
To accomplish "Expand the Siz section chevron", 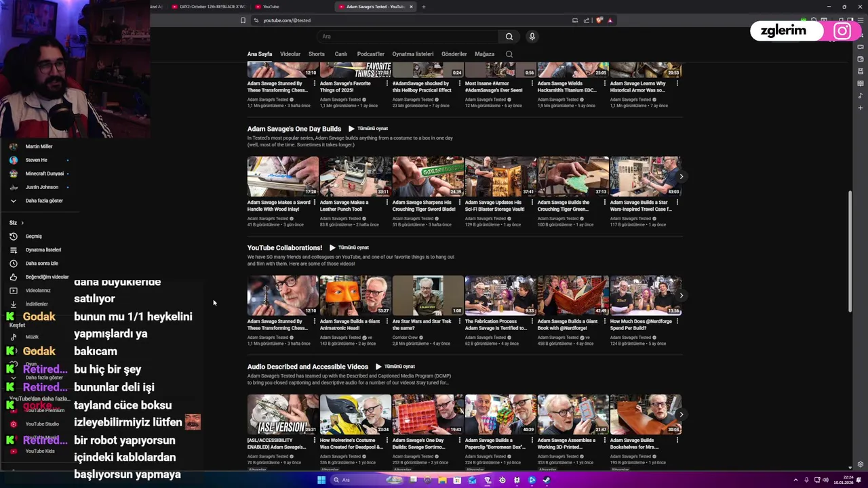I will [22, 223].
